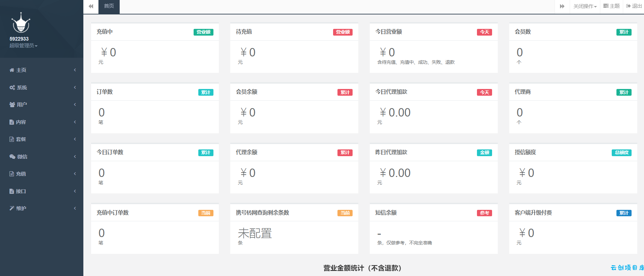Expand the 内容 menu chevron
The height and width of the screenshot is (276, 644).
coord(75,122)
